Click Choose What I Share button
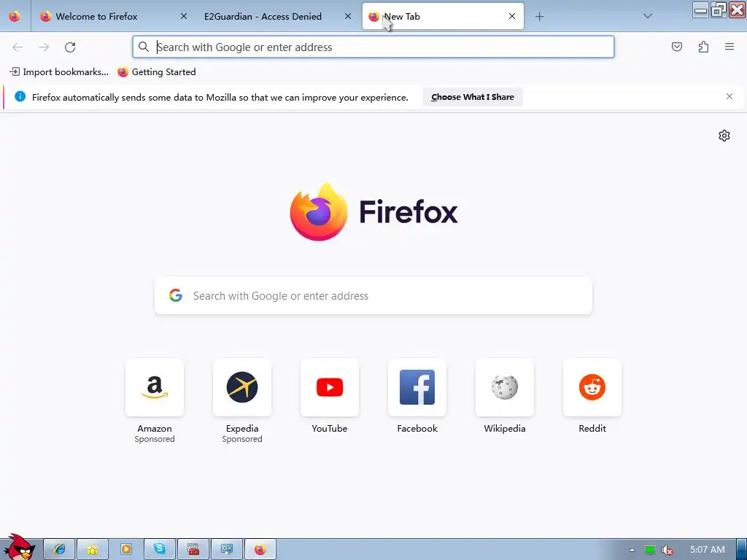Screen dimensions: 747x560 (x=473, y=97)
